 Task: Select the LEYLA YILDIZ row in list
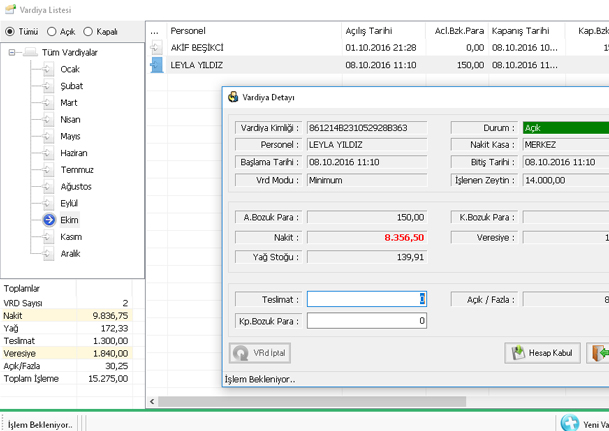coord(377,65)
